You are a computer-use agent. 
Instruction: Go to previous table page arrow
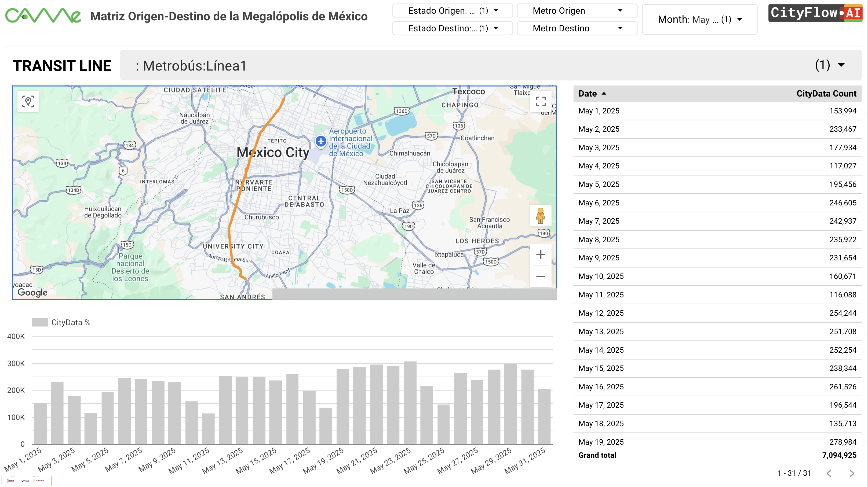point(829,473)
